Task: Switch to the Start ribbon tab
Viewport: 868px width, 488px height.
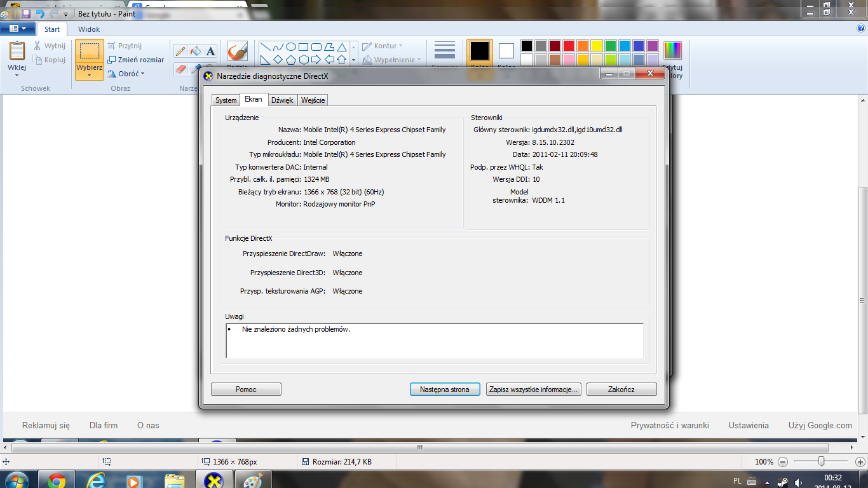Action: coord(52,29)
